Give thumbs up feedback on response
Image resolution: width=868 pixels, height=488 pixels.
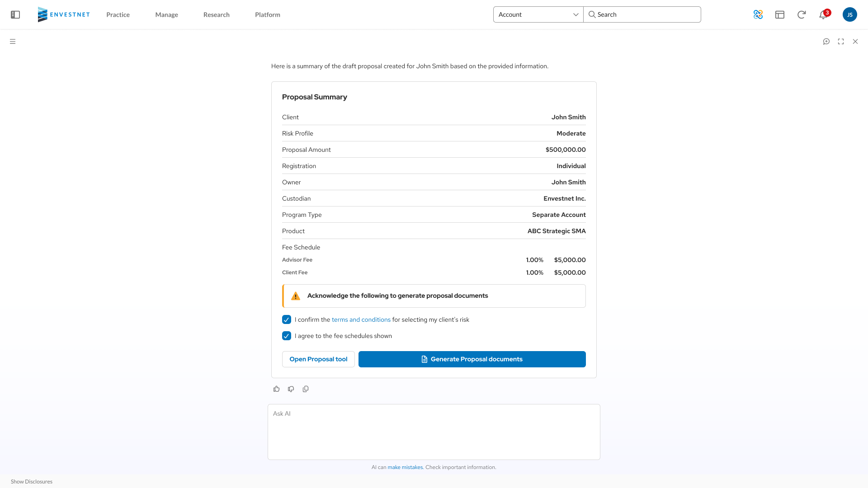[277, 389]
